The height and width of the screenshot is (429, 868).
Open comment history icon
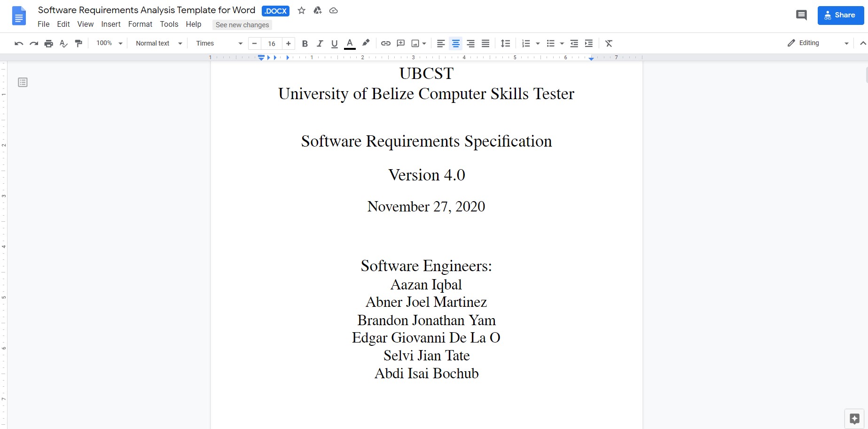(801, 15)
